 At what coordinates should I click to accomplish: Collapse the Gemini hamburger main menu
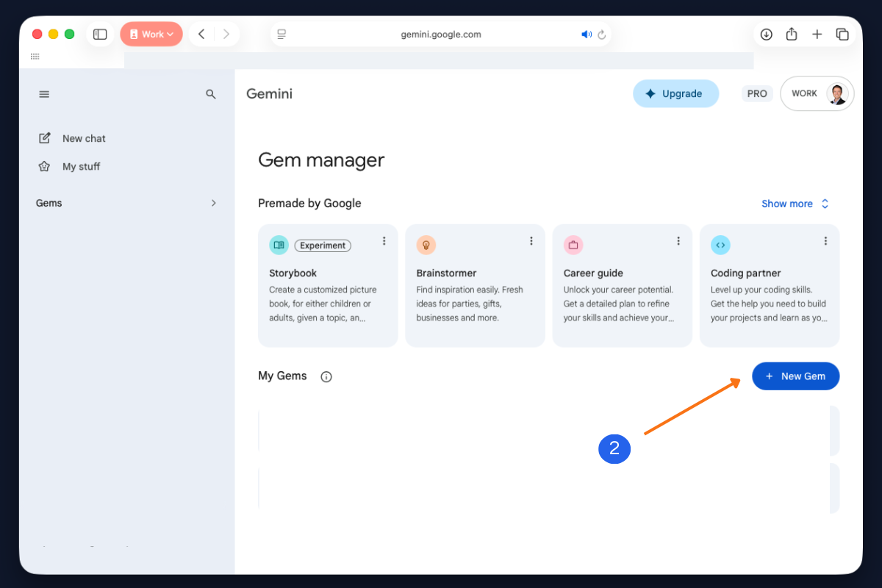click(44, 94)
